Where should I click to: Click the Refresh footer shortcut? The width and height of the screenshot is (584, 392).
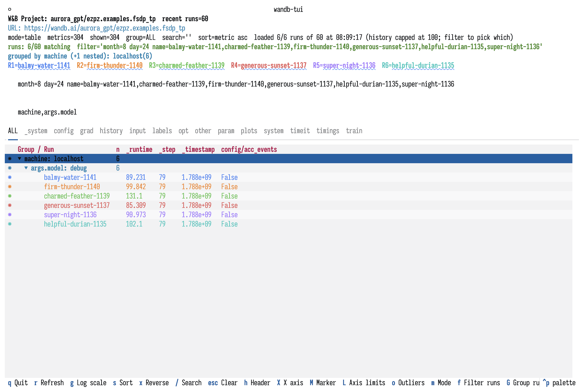click(x=49, y=383)
